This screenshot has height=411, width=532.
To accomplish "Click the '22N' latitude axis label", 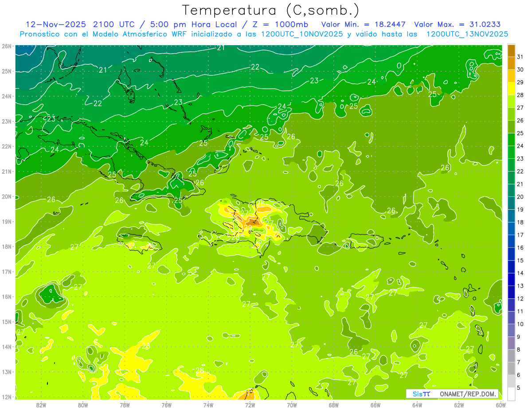I will point(7,146).
